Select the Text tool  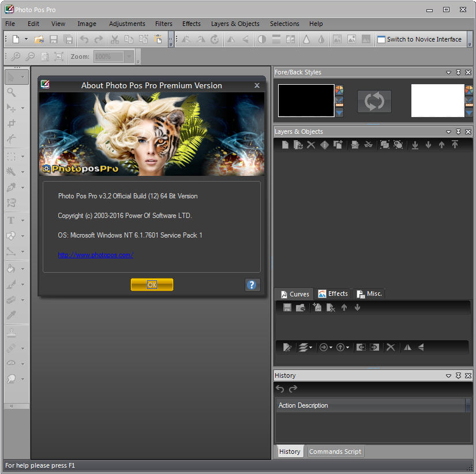coord(12,220)
